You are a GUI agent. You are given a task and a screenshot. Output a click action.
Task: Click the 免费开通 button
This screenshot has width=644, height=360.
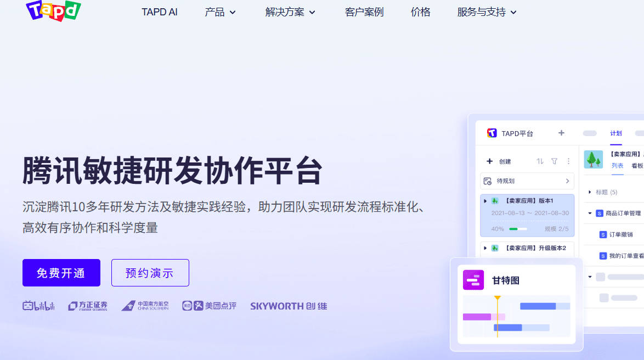(61, 272)
